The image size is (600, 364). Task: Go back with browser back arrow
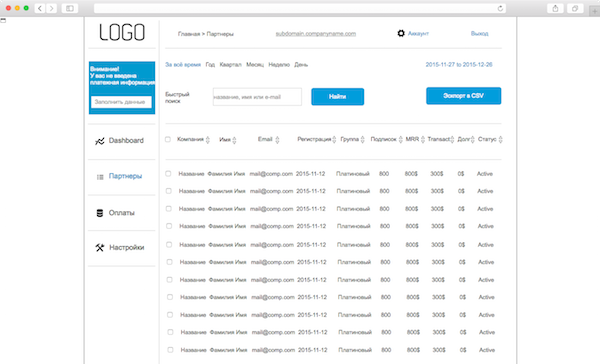pyautogui.click(x=40, y=8)
